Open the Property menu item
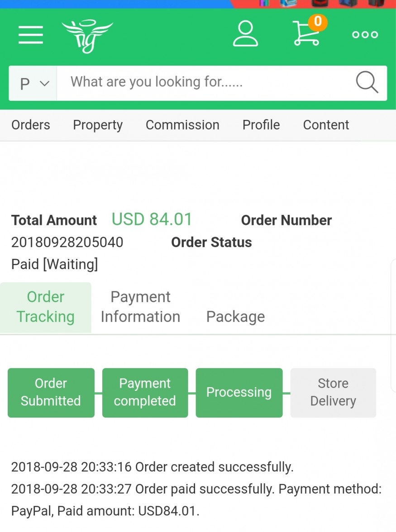This screenshot has width=396, height=532. coord(98,125)
